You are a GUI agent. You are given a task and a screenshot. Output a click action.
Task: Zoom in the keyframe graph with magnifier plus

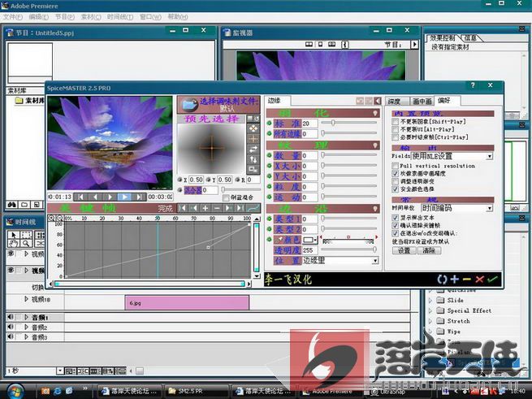click(51, 218)
